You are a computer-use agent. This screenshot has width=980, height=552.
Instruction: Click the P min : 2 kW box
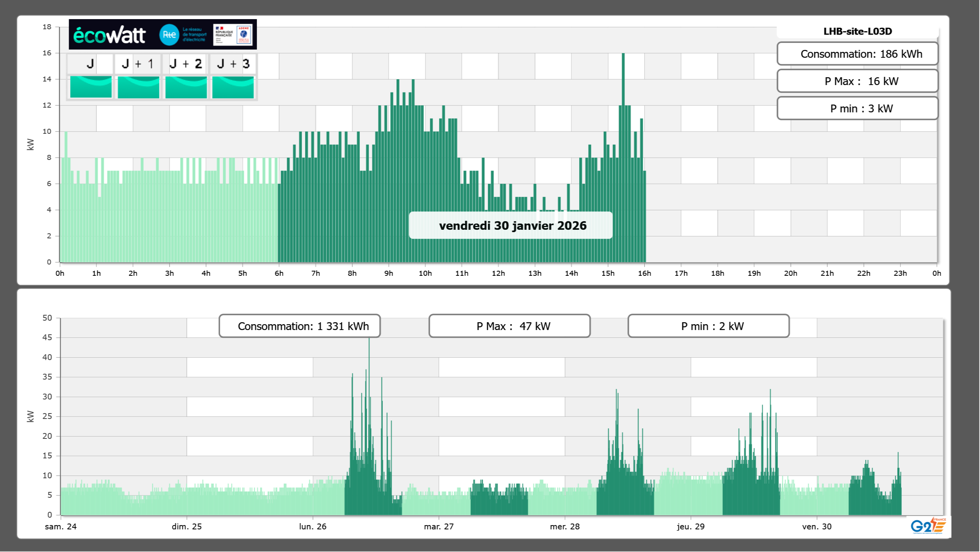(708, 326)
